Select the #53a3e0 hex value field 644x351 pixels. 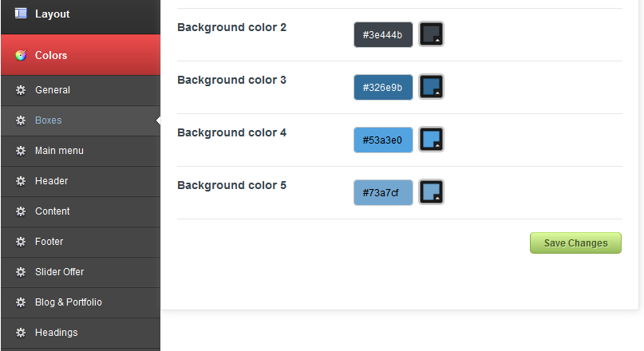(x=383, y=140)
